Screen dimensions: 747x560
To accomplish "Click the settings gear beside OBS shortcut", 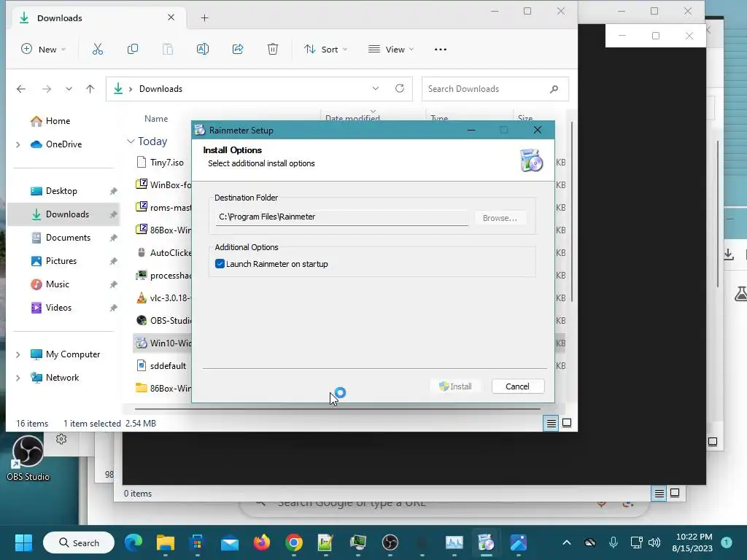I will point(61,438).
